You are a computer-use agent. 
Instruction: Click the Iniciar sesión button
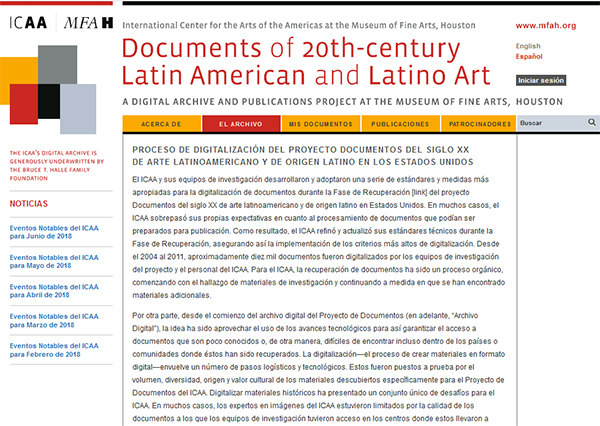541,80
